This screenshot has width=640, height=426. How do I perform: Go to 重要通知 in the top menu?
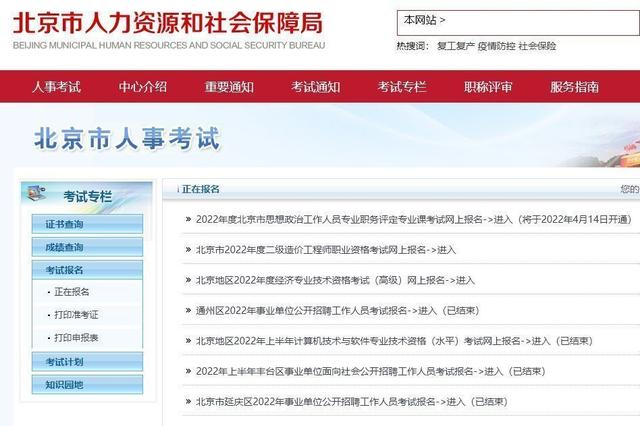229,87
